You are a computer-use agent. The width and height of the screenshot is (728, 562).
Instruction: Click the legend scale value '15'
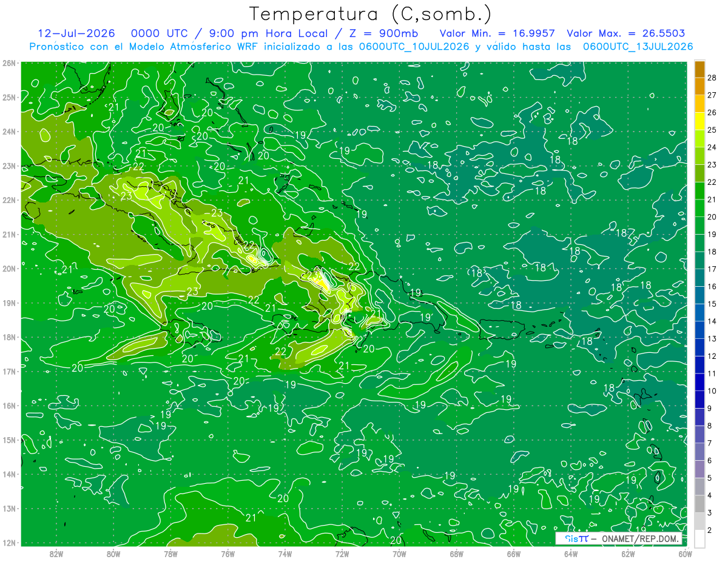point(712,304)
